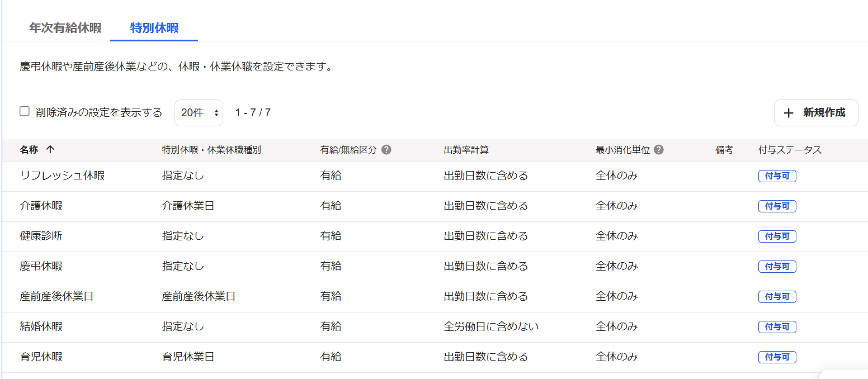Click the 育児休業日 type cell

click(x=188, y=357)
